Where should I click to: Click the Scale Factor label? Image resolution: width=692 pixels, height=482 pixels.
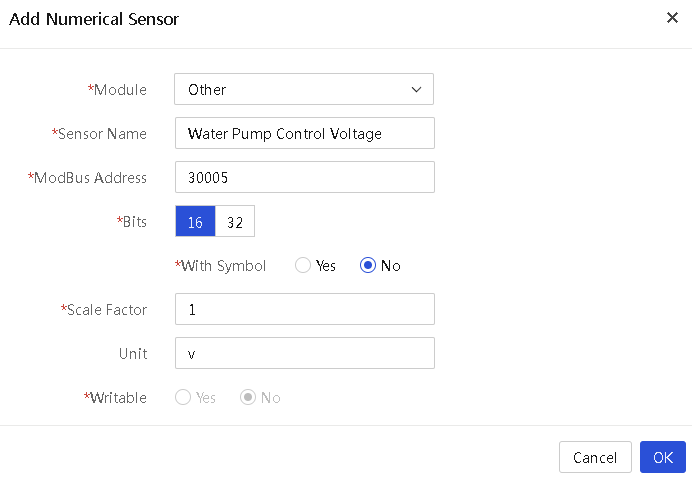(104, 309)
